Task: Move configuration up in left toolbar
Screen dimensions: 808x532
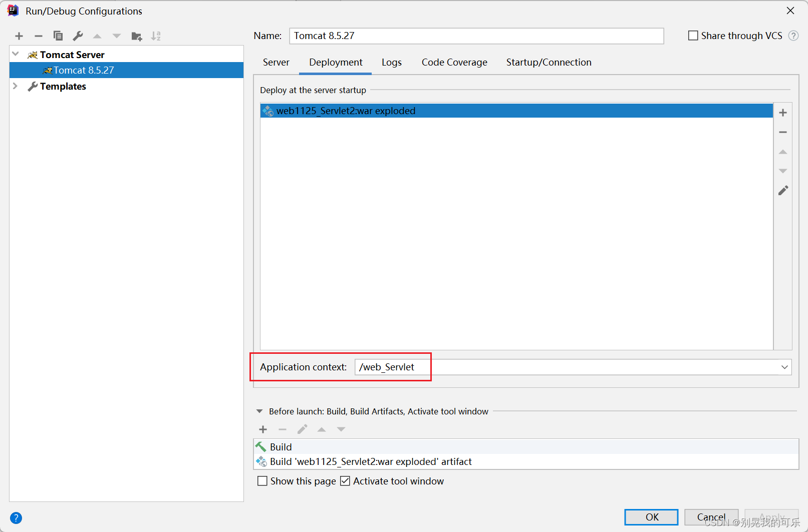Action: click(97, 36)
